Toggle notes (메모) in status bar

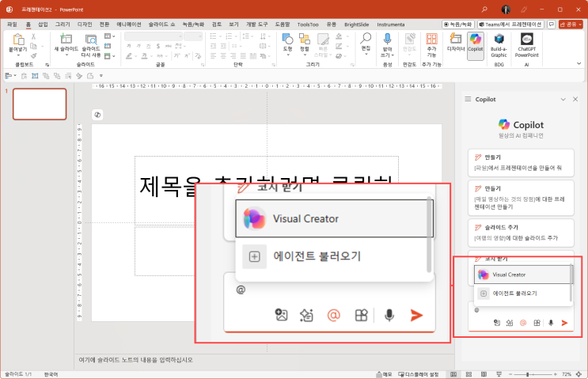(384, 374)
